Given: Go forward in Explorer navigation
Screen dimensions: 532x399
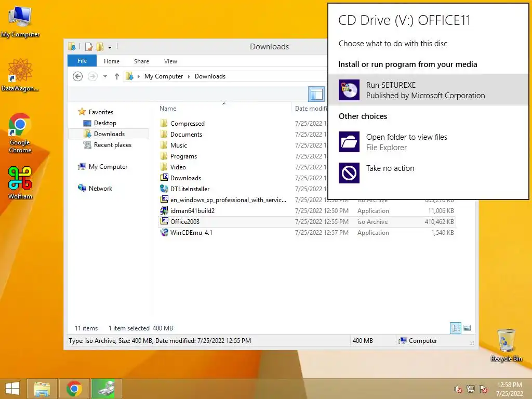Looking at the screenshot, I should (x=92, y=76).
